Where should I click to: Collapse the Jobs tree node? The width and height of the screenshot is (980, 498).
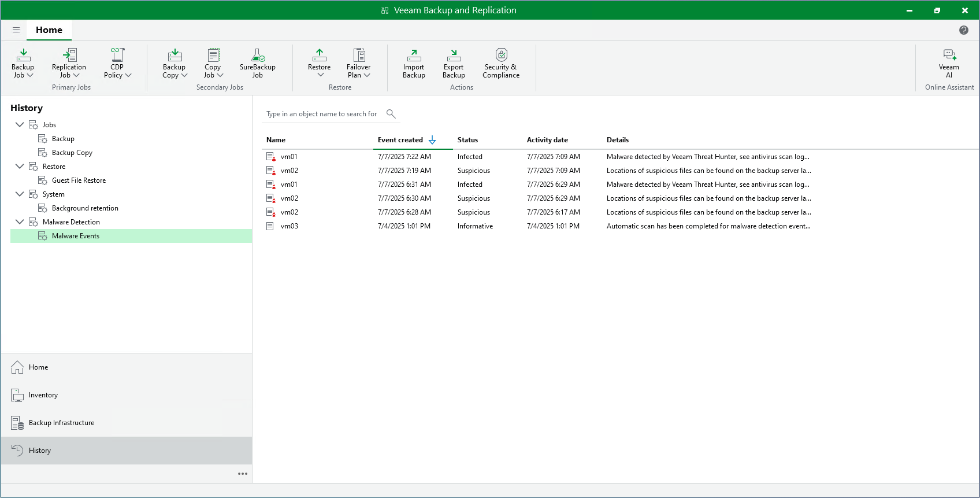click(20, 125)
